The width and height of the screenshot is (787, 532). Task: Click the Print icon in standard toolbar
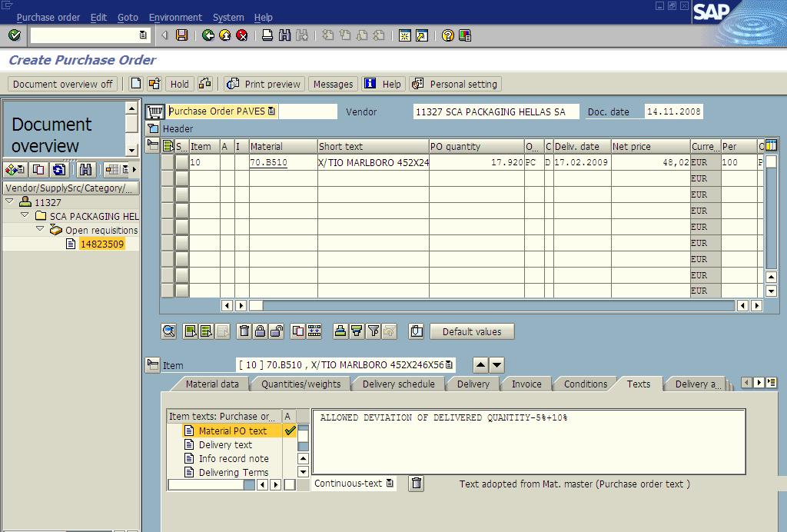[x=267, y=35]
